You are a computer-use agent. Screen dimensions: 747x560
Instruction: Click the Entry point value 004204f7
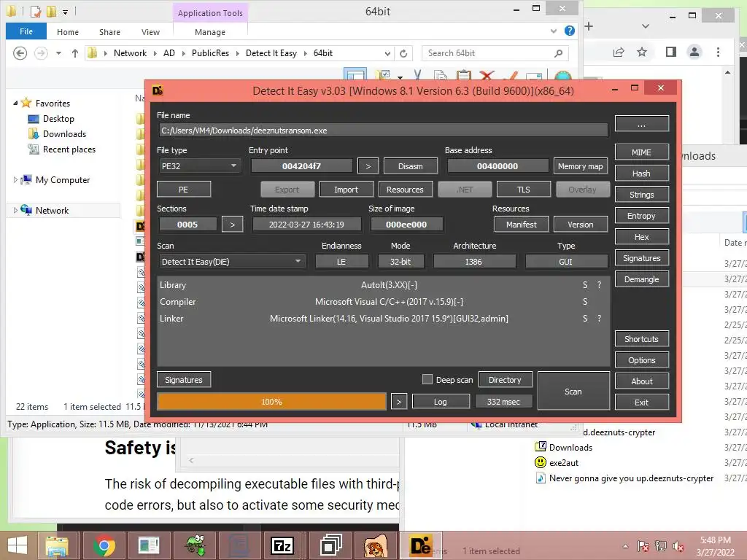coord(301,166)
